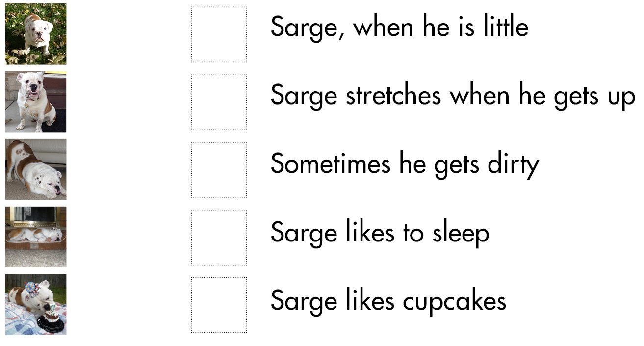
Task: Click the drop box for "Sarge likes cupcakes"
Action: click(219, 305)
